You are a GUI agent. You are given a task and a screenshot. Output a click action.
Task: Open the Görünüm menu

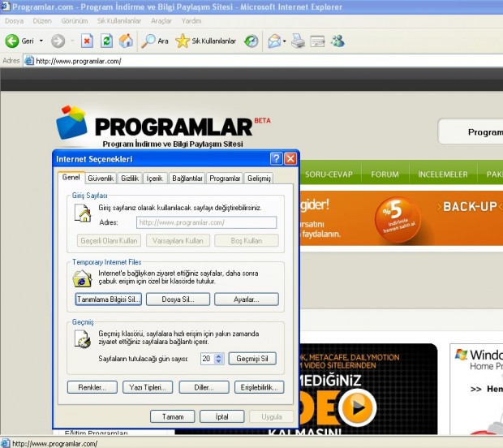[x=75, y=21]
